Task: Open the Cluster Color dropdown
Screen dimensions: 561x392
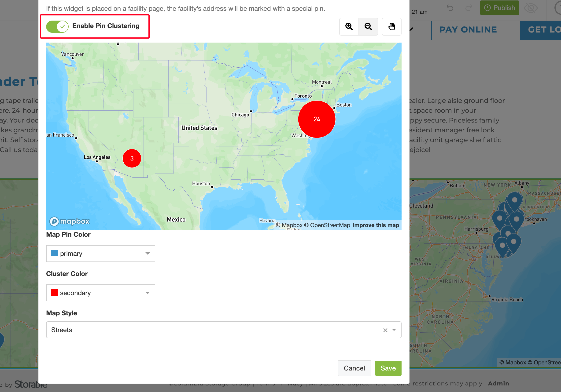Action: (101, 293)
